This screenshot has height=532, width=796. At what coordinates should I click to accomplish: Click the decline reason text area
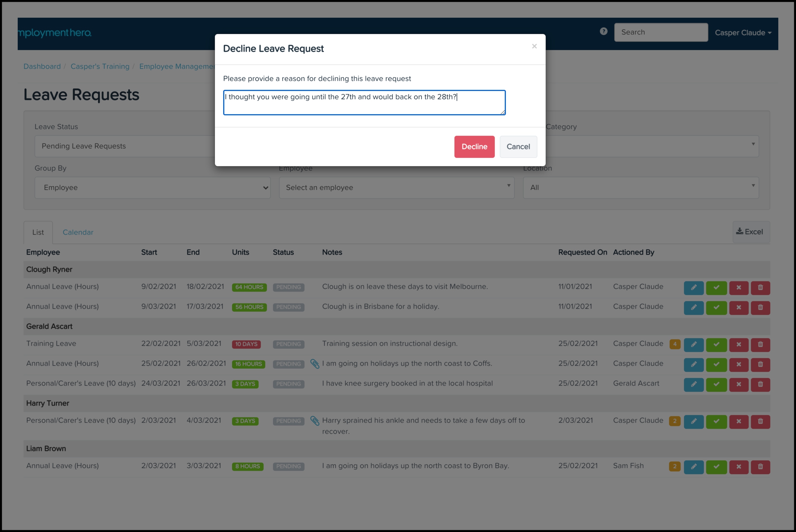[364, 103]
